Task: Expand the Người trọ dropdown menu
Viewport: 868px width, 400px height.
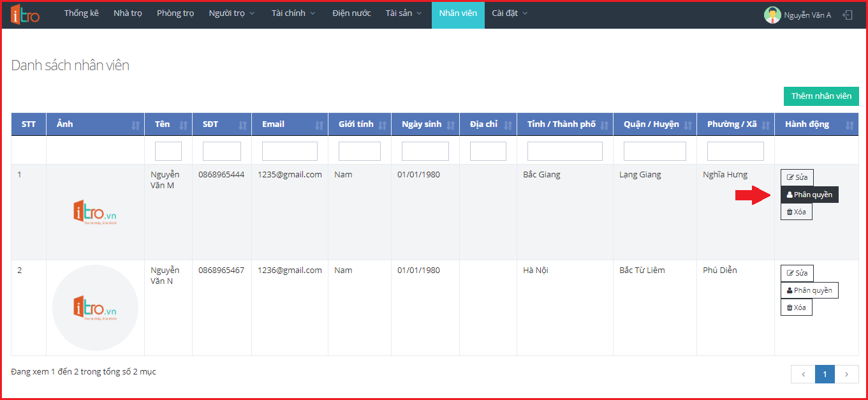Action: (232, 13)
